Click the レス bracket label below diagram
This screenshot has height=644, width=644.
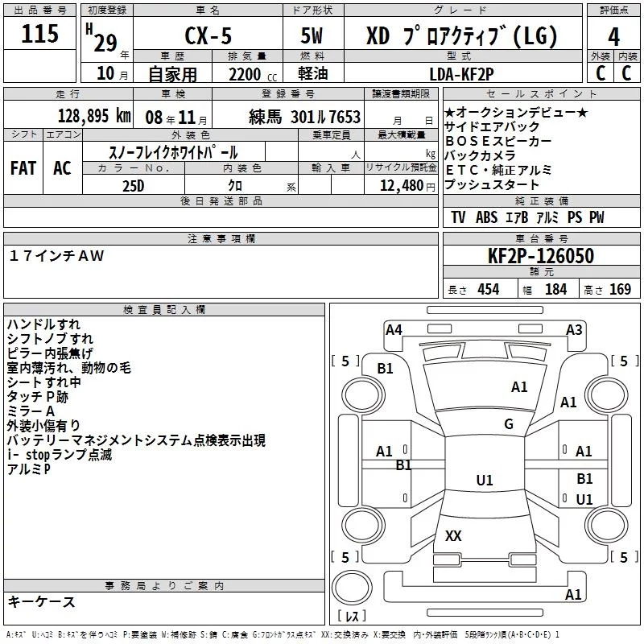pos(352,617)
